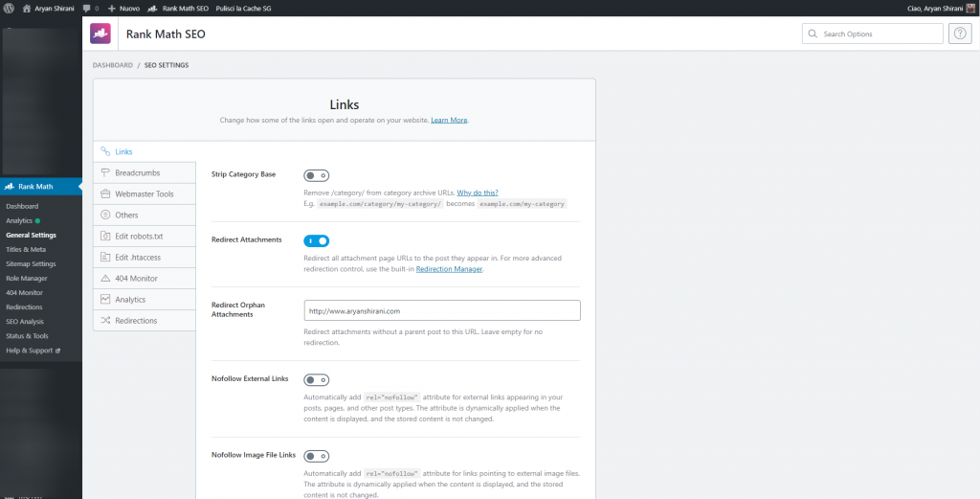Click the Redirections shuffle arrows icon
Image resolution: width=980 pixels, height=499 pixels.
[105, 321]
